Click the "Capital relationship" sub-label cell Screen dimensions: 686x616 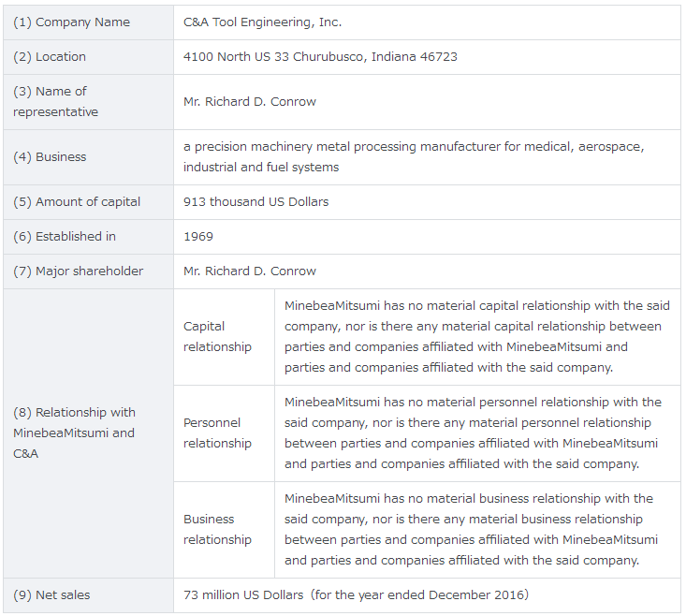pos(217,337)
